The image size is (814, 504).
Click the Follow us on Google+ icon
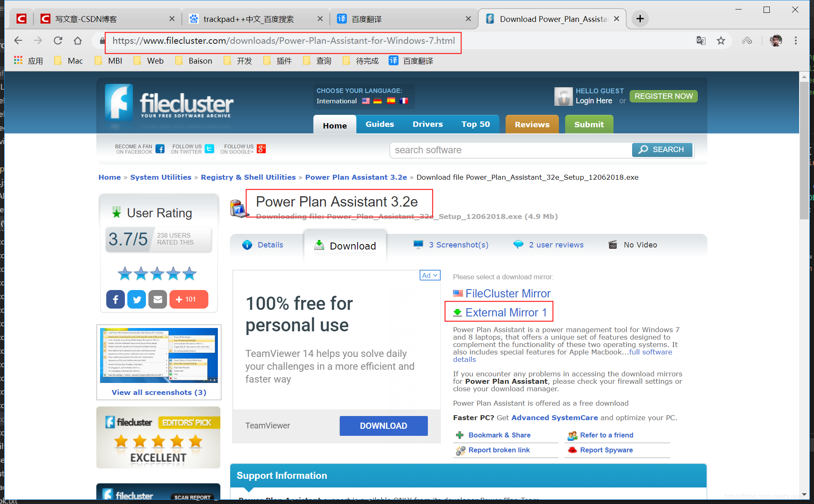point(261,149)
